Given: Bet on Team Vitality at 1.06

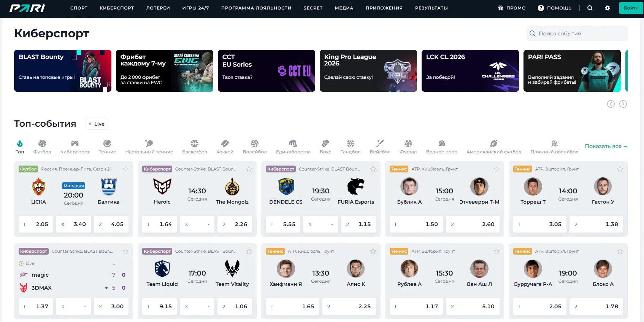Looking at the screenshot, I should 235,306.
